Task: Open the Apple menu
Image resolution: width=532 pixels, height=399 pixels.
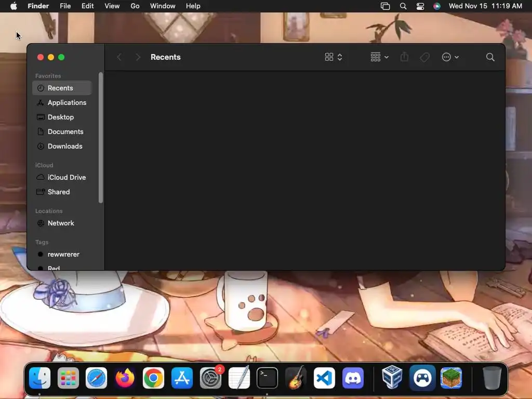Action: click(14, 6)
